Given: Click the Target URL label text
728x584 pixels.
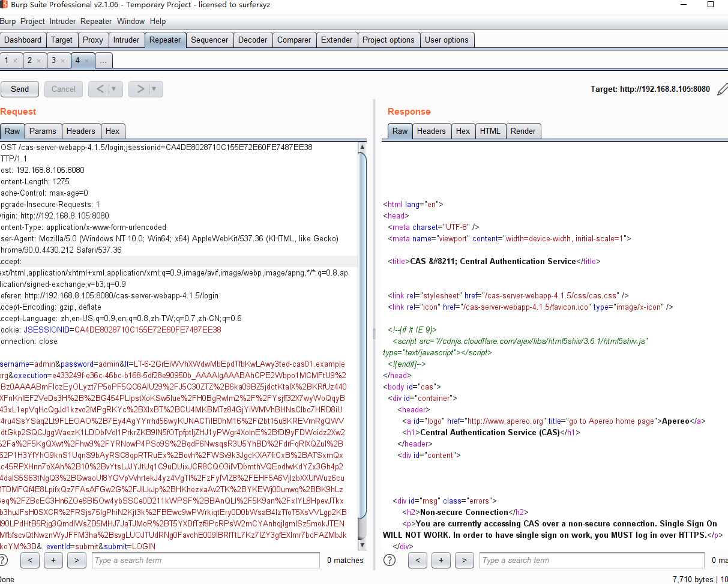Looking at the screenshot, I should coord(650,89).
